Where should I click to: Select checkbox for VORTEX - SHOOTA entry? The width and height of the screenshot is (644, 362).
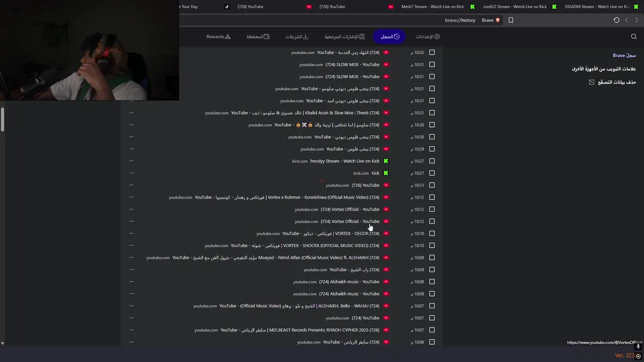[x=432, y=245]
